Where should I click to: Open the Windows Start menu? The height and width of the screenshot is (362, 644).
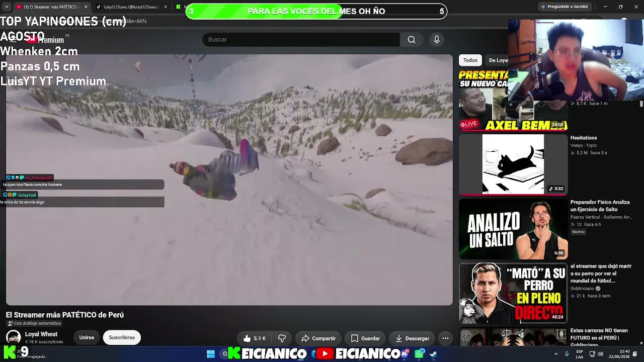211,354
